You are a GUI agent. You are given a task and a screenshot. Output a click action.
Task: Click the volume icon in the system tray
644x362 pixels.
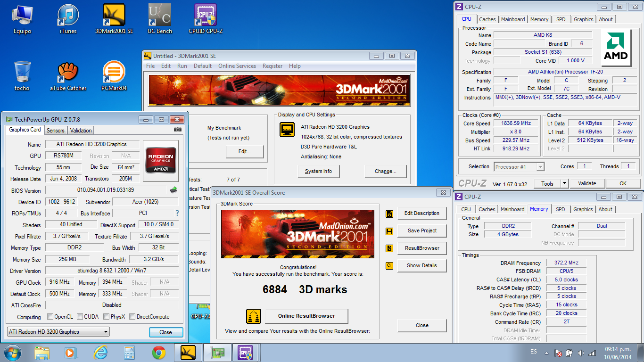pos(581,353)
